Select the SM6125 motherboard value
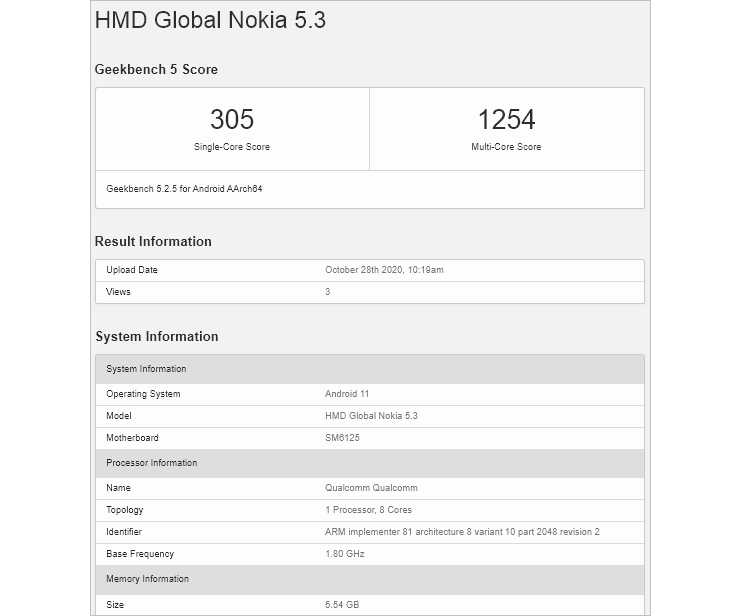750x616 pixels. [342, 438]
